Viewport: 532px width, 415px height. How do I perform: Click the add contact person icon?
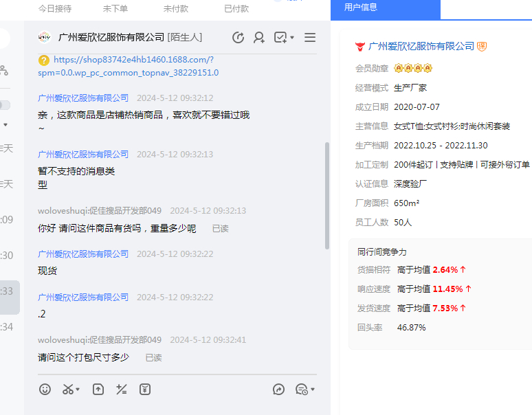259,38
